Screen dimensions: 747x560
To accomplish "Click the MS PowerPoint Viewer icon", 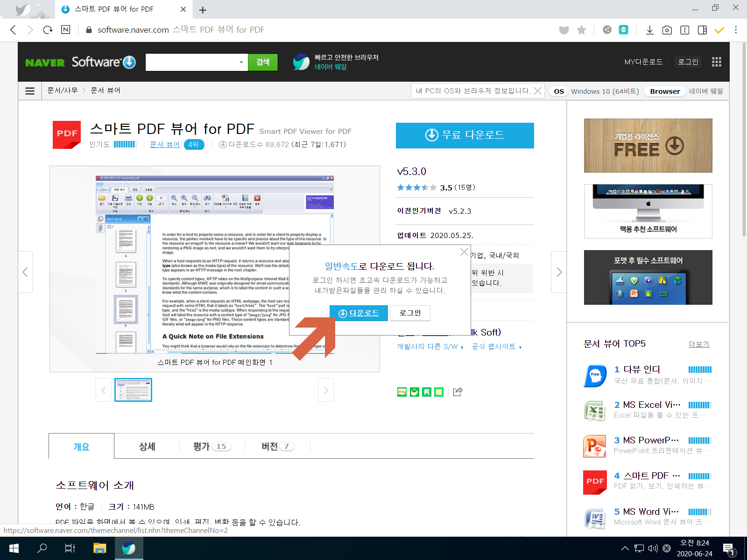I will [x=595, y=447].
